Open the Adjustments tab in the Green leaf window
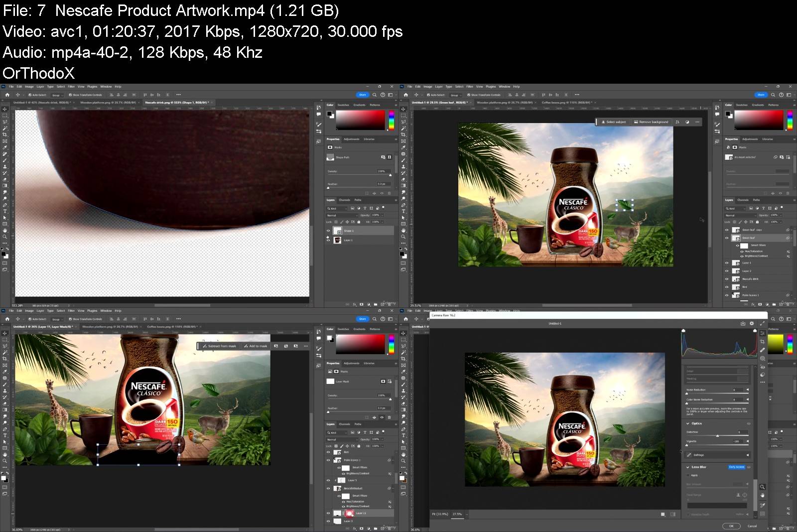This screenshot has width=797, height=532. click(x=750, y=139)
